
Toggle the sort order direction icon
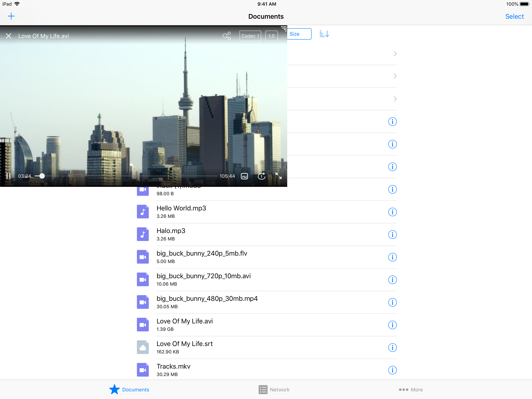pyautogui.click(x=324, y=34)
